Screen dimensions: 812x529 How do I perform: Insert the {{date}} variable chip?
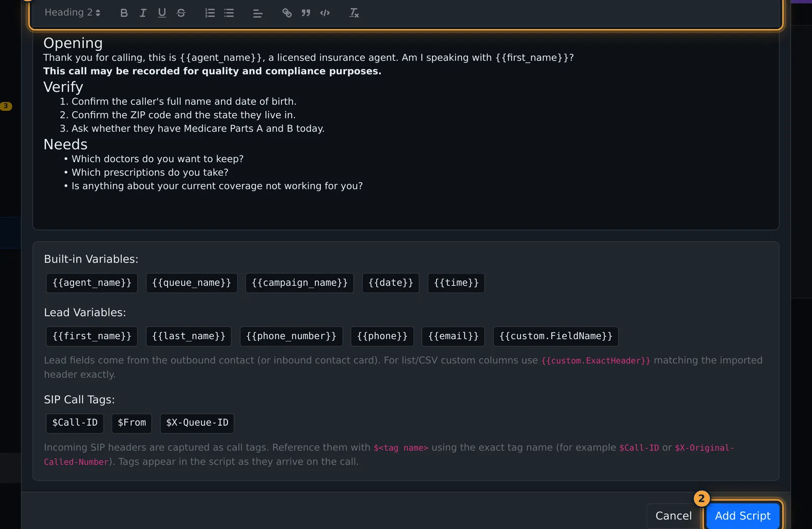point(391,283)
